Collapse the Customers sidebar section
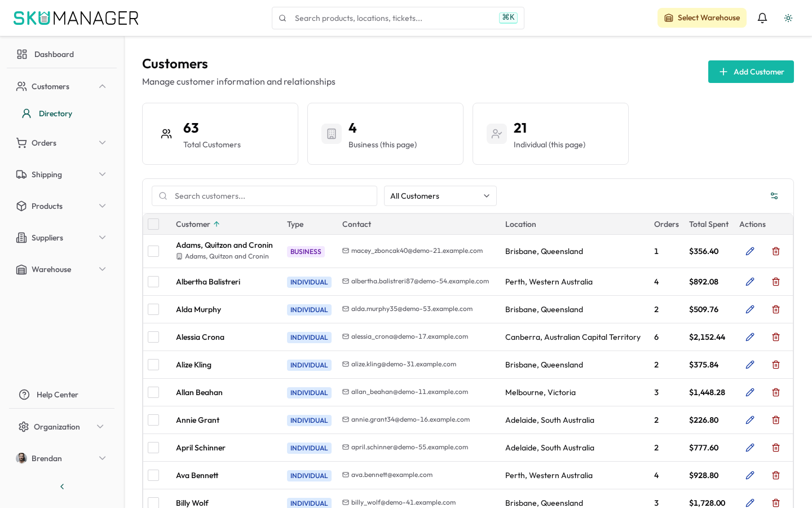The image size is (812, 508). 61,86
